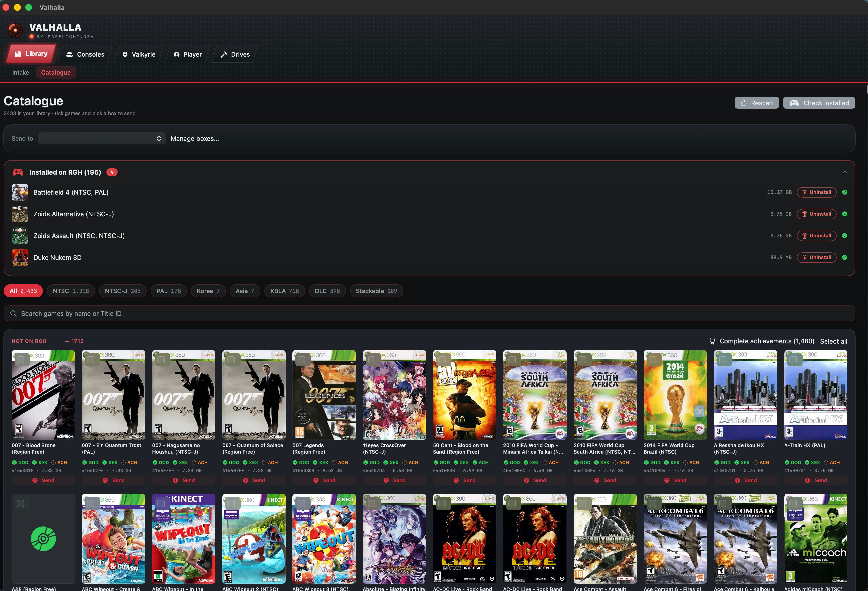The height and width of the screenshot is (591, 868).
Task: Click the magnifier icon in the search bar
Action: click(x=13, y=314)
